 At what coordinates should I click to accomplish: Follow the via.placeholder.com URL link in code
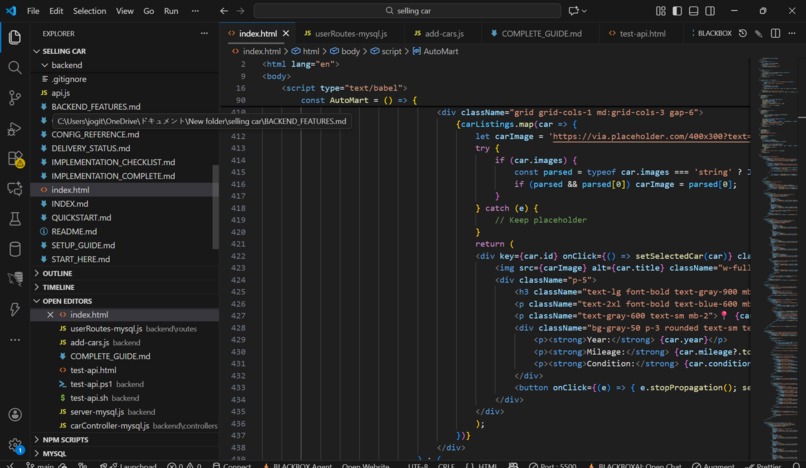pos(651,137)
